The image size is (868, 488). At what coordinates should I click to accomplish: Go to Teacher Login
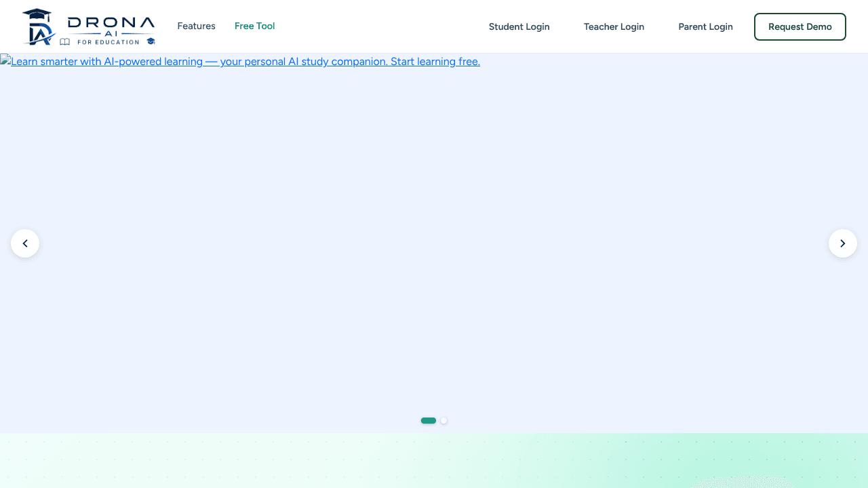[614, 26]
